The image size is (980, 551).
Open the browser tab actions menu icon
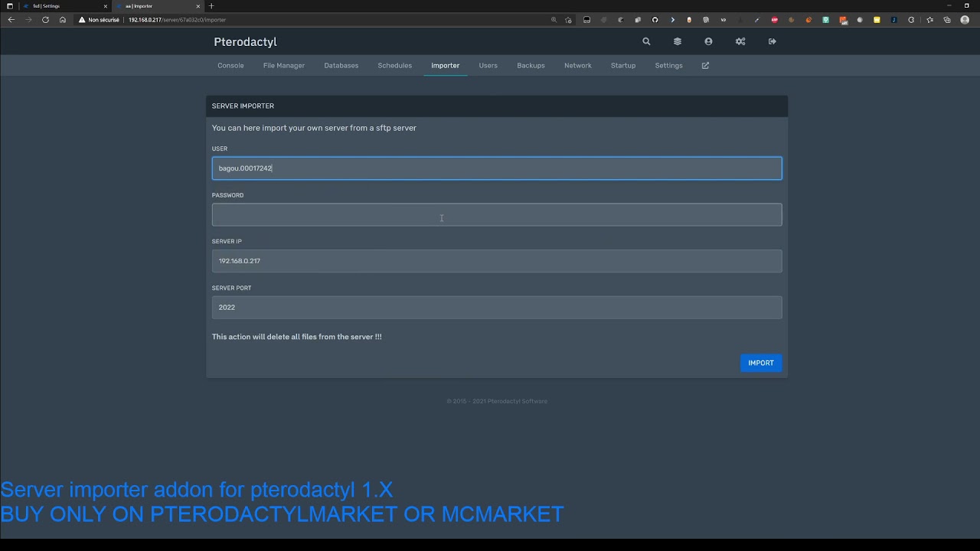tap(9, 6)
